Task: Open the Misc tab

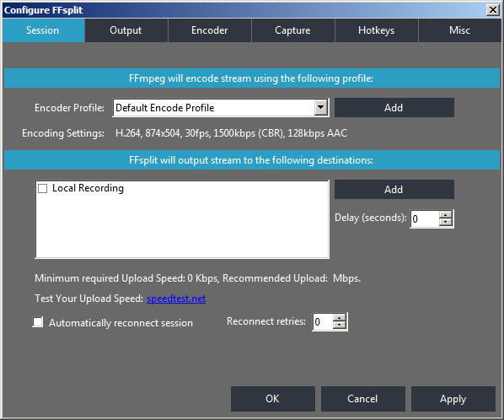Action: point(459,30)
